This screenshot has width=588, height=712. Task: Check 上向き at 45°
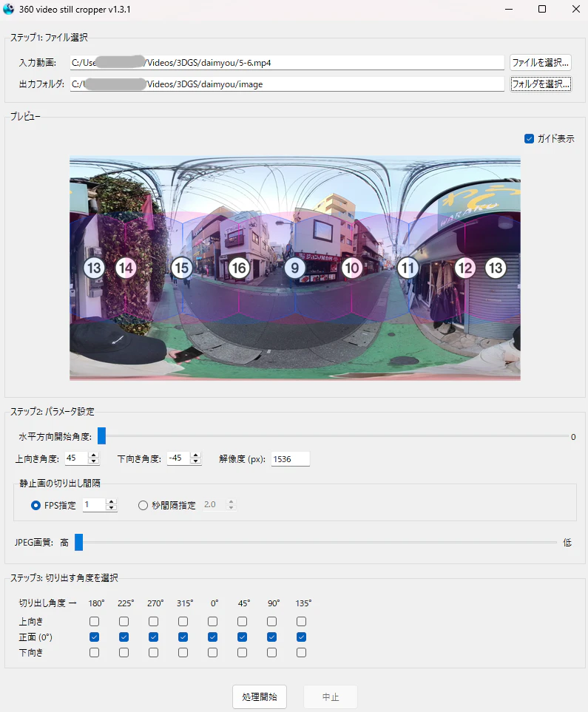click(x=242, y=621)
